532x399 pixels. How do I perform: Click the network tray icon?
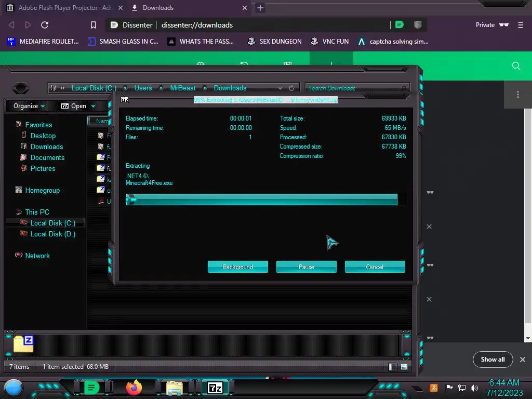462,388
